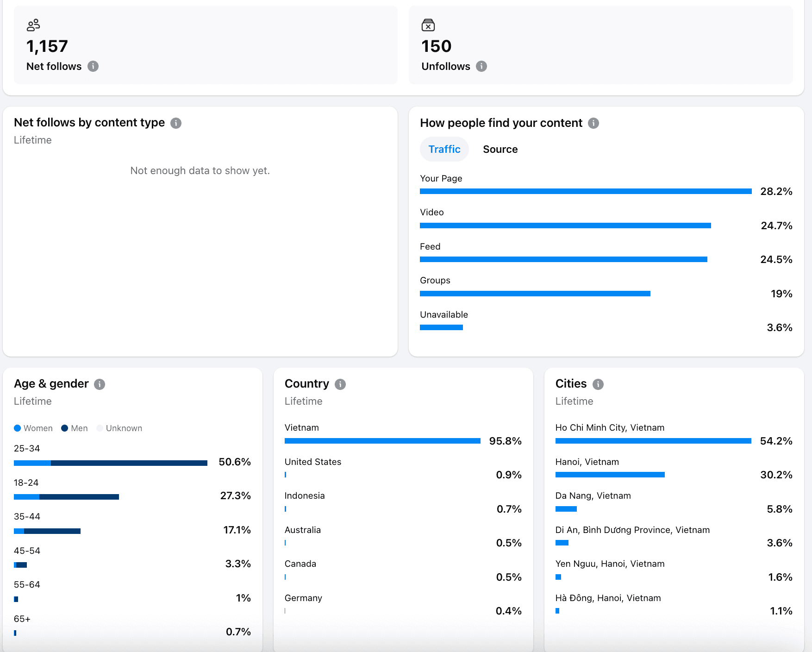Open the info tooltip next to Net follows
Image resolution: width=812 pixels, height=652 pixels.
(94, 67)
